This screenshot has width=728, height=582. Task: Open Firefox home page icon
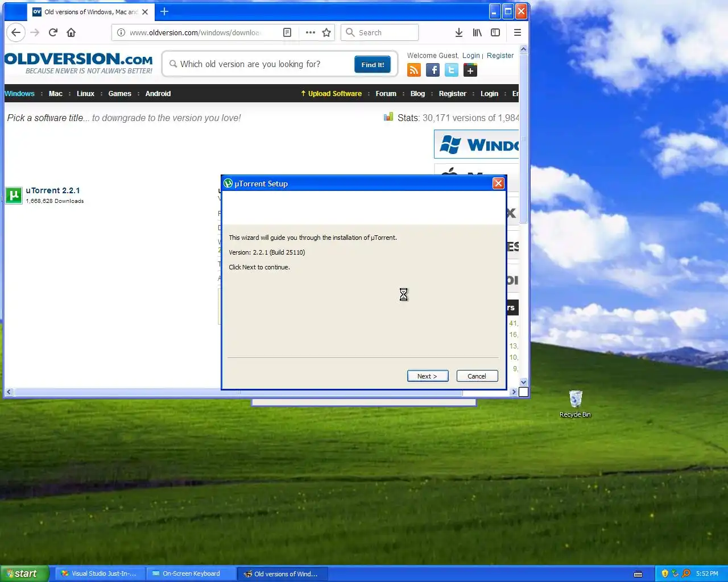[71, 32]
